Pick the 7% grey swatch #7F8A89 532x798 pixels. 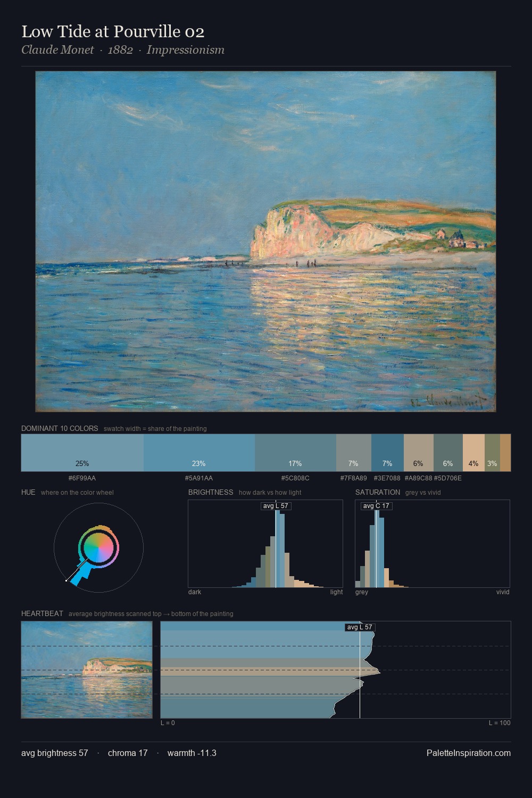353,453
